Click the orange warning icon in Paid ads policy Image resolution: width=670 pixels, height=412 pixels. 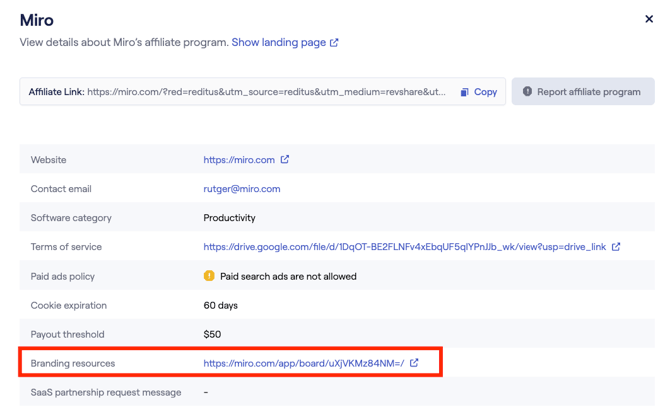210,276
